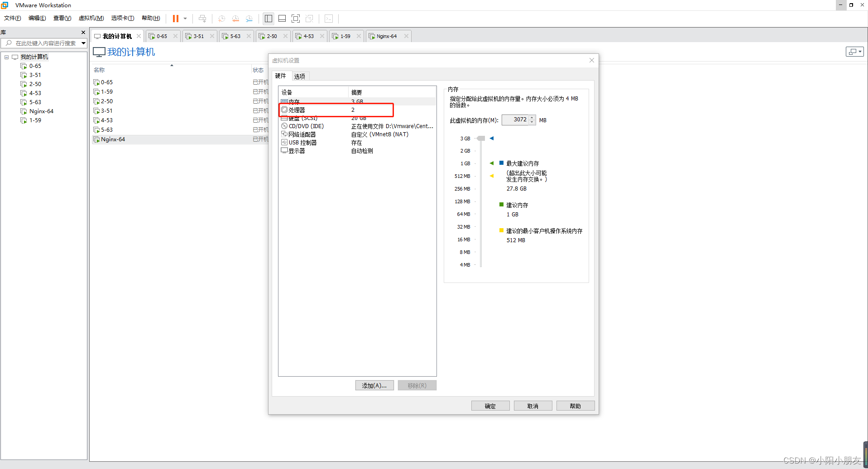Click the 确定 button
The image size is (868, 469).
point(490,406)
